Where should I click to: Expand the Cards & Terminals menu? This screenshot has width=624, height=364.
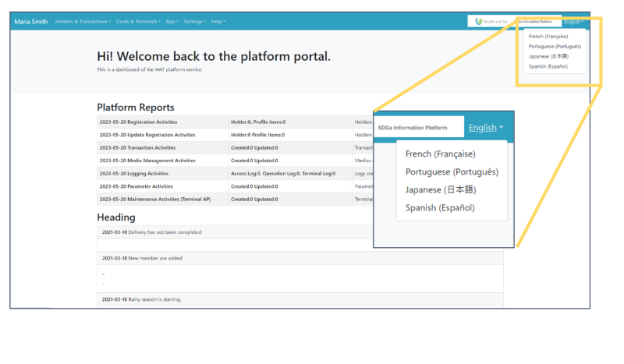pos(137,22)
